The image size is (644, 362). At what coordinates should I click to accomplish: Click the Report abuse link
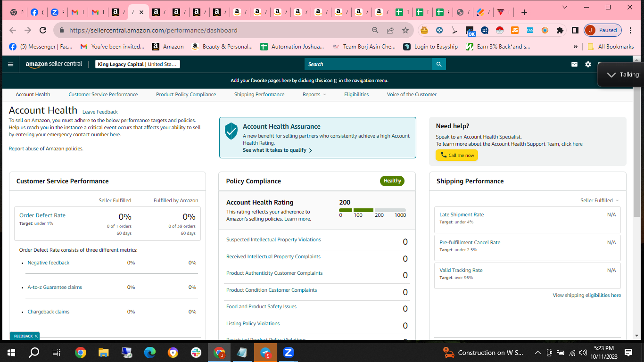click(24, 148)
